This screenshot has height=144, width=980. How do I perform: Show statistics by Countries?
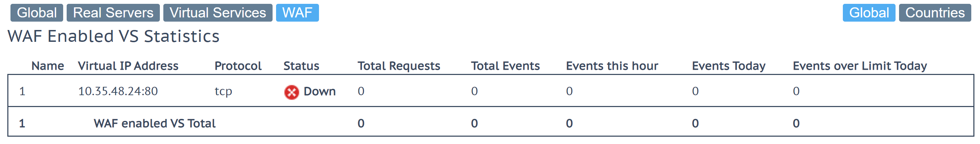pos(935,13)
